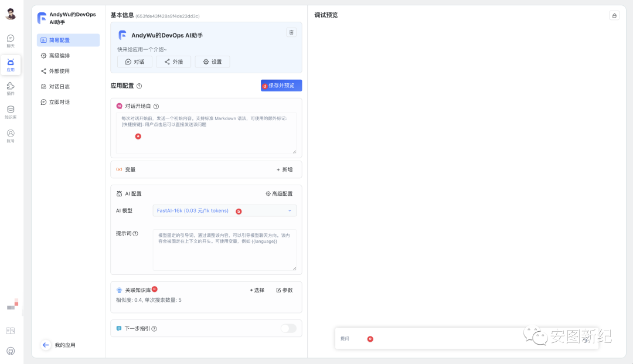The image size is (633, 364).
Task: Click the clear debug preview icon
Action: click(x=614, y=15)
